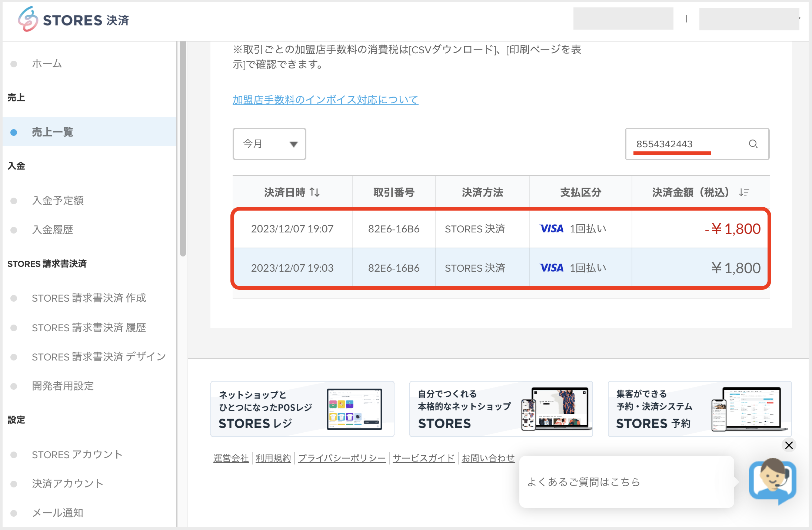Viewport: 812px width, 530px height.
Task: Open the 今月 period dropdown
Action: tap(269, 144)
